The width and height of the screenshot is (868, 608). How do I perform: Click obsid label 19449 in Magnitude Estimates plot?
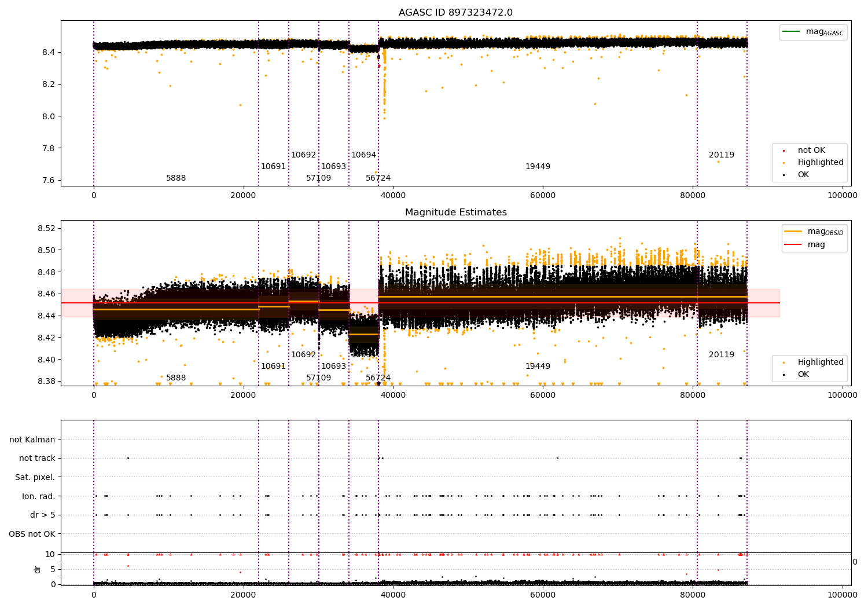538,367
